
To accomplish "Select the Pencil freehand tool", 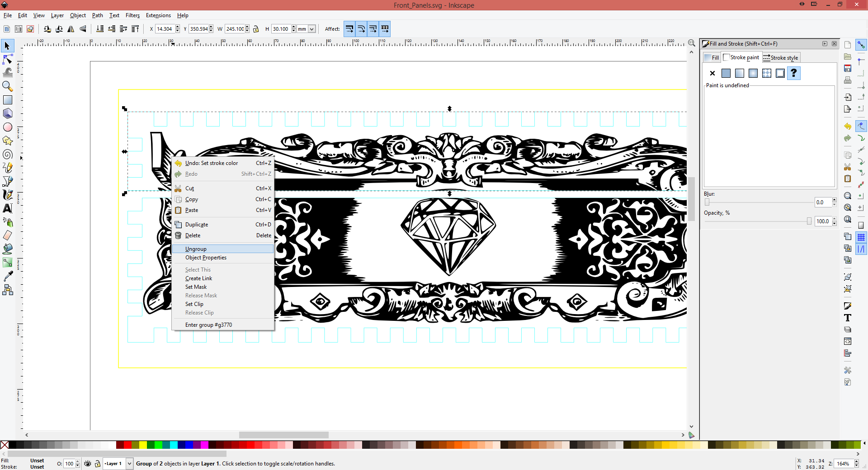I will [x=7, y=168].
